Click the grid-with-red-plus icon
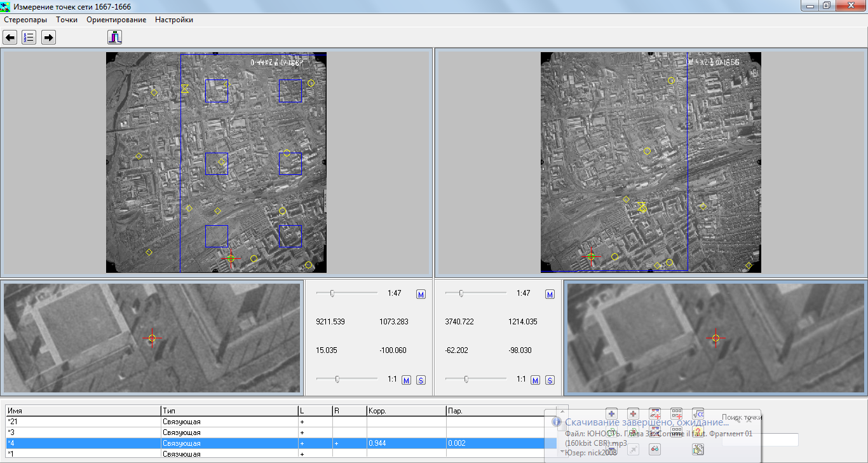This screenshot has height=463, width=868. click(676, 414)
